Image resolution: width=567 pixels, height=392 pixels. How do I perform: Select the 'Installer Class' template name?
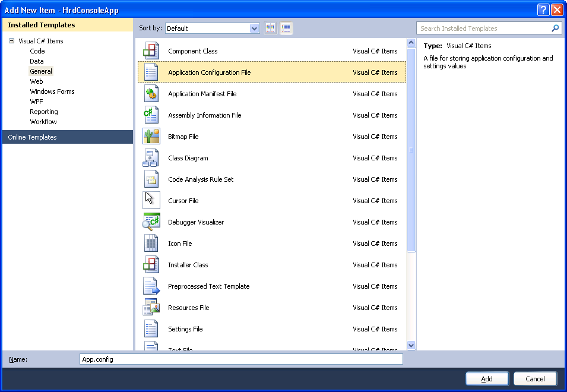point(188,264)
